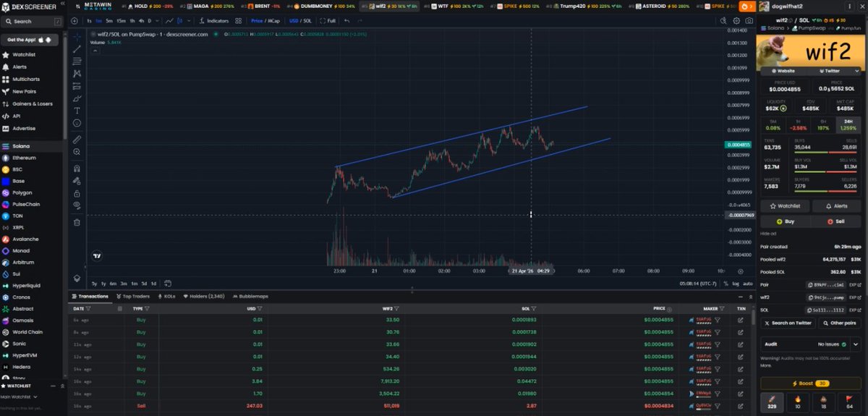Open the TYPE column filter
This screenshot has width=868, height=416.
[x=147, y=308]
